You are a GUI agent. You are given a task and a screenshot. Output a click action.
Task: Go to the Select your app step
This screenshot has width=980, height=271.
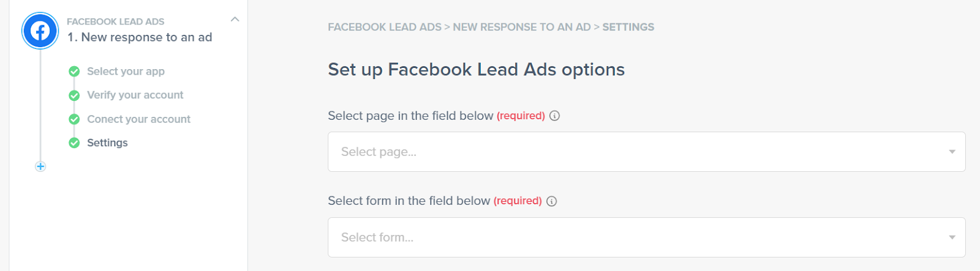[x=126, y=72]
